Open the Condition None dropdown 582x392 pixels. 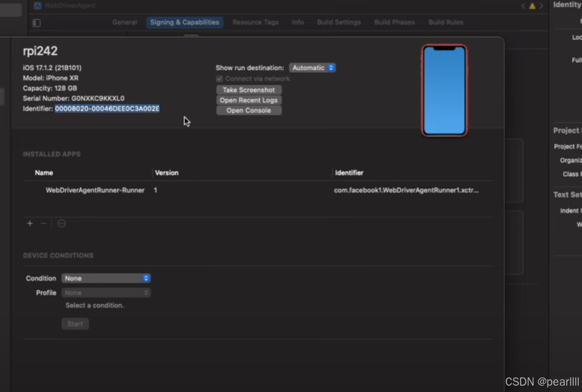tap(106, 278)
